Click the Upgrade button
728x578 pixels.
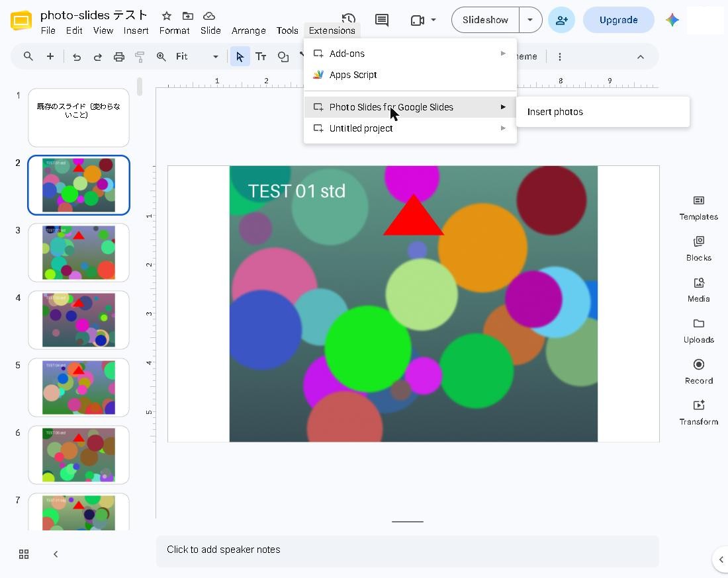point(618,20)
